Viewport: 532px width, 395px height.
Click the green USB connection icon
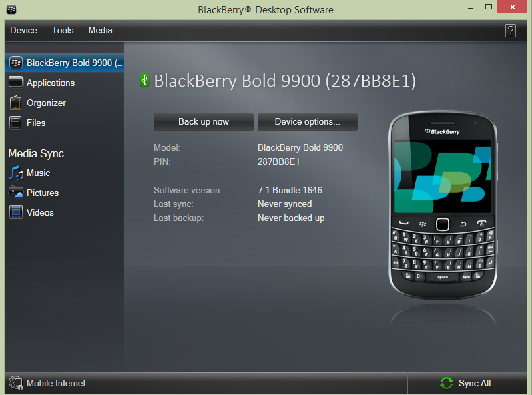[144, 80]
